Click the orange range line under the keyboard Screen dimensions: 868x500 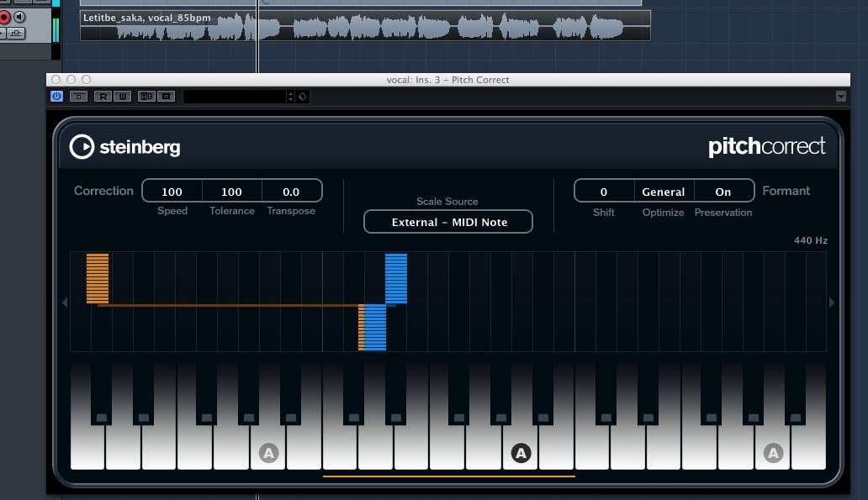[x=449, y=476]
